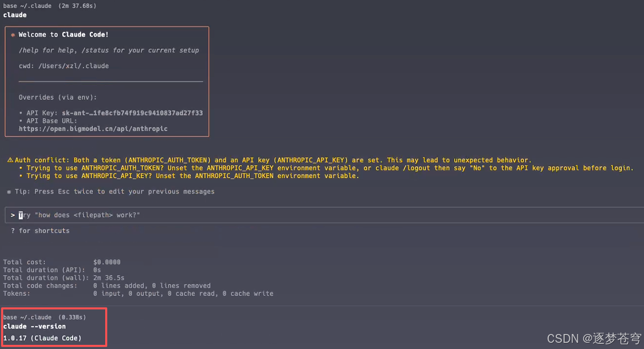Click '0 lines added, 0 lines removed'
The image size is (644, 349).
[152, 285]
